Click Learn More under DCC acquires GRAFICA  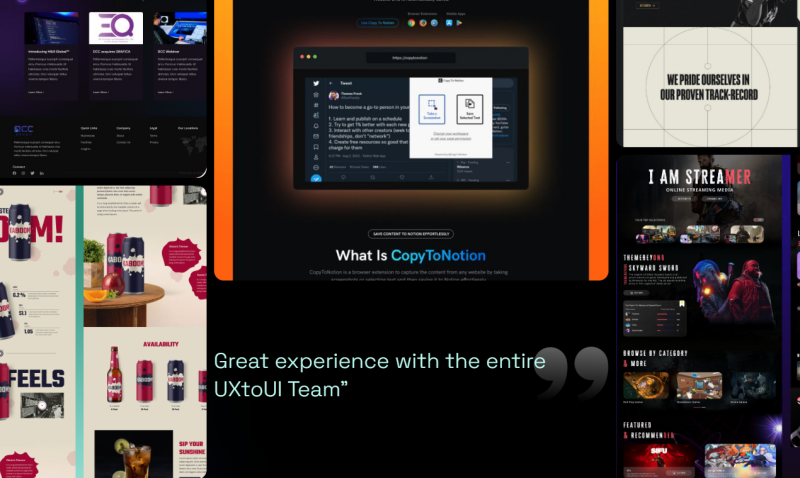(101, 92)
